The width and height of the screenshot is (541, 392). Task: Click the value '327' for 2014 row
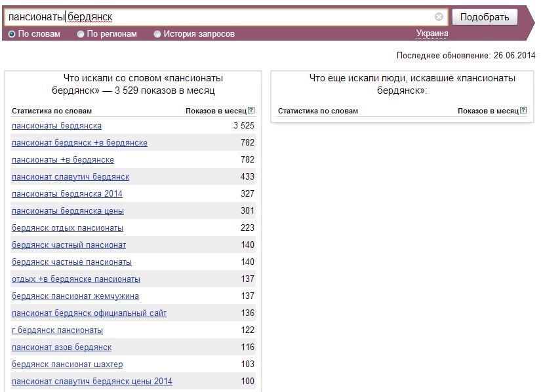pos(247,194)
